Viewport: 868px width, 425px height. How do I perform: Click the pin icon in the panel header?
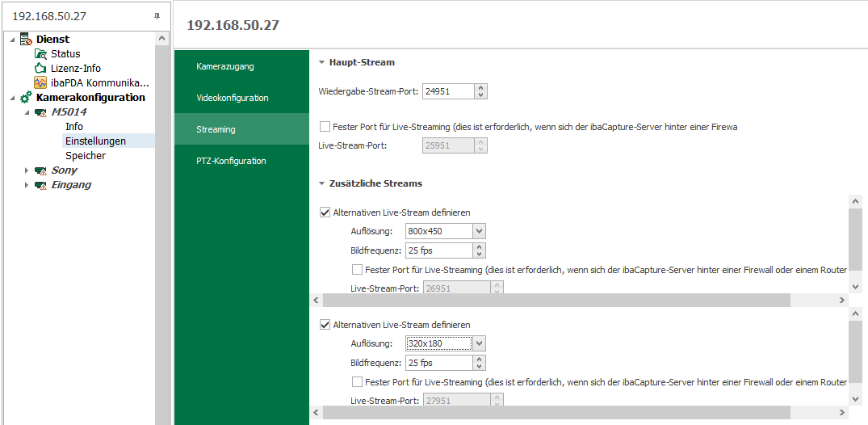coord(157,16)
